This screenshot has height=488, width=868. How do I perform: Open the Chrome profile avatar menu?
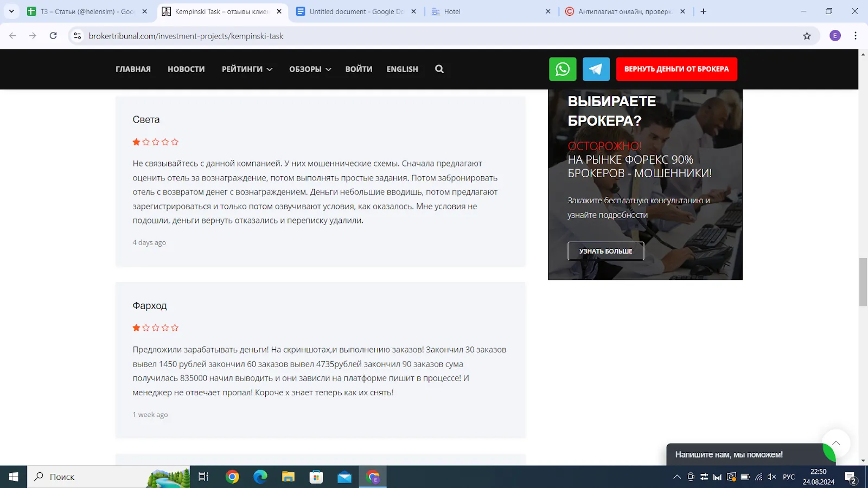(835, 36)
